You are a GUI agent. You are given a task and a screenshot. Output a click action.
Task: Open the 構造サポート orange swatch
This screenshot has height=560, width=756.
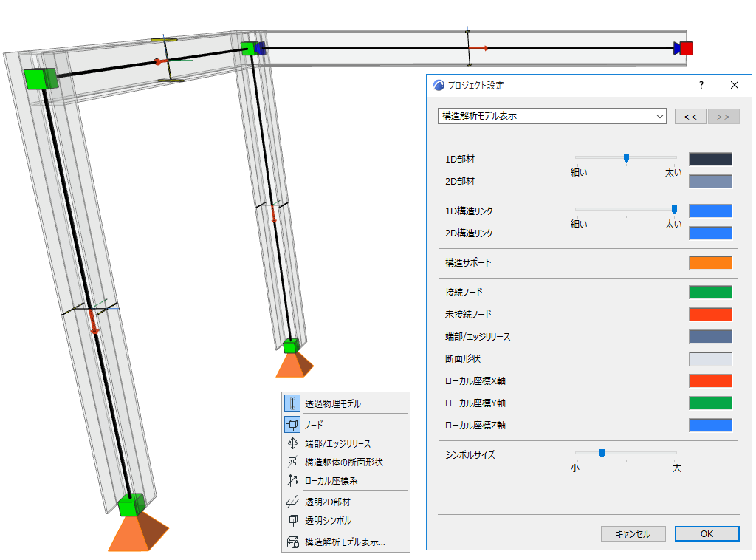click(710, 262)
